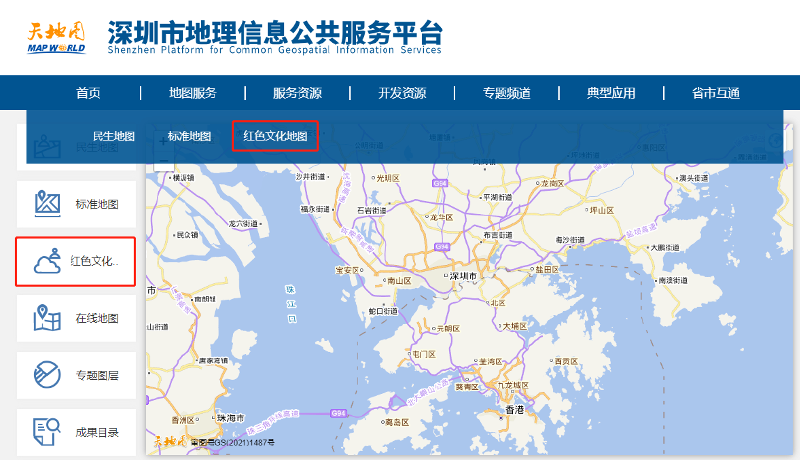Click the 香港 label on the map

[514, 410]
